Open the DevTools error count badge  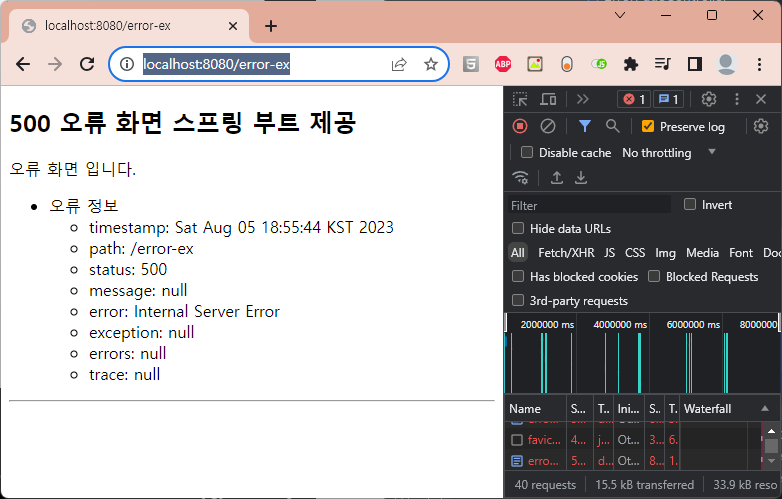coord(634,99)
